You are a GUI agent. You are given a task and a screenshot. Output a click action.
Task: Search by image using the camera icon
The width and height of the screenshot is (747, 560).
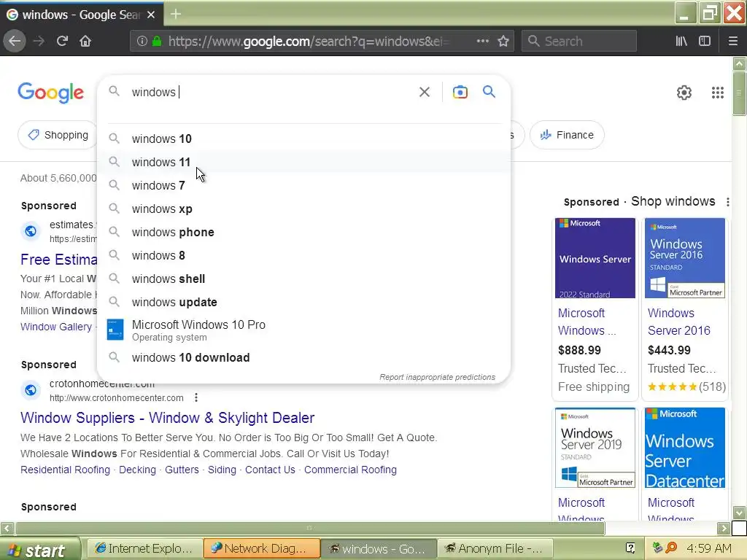[460, 92]
